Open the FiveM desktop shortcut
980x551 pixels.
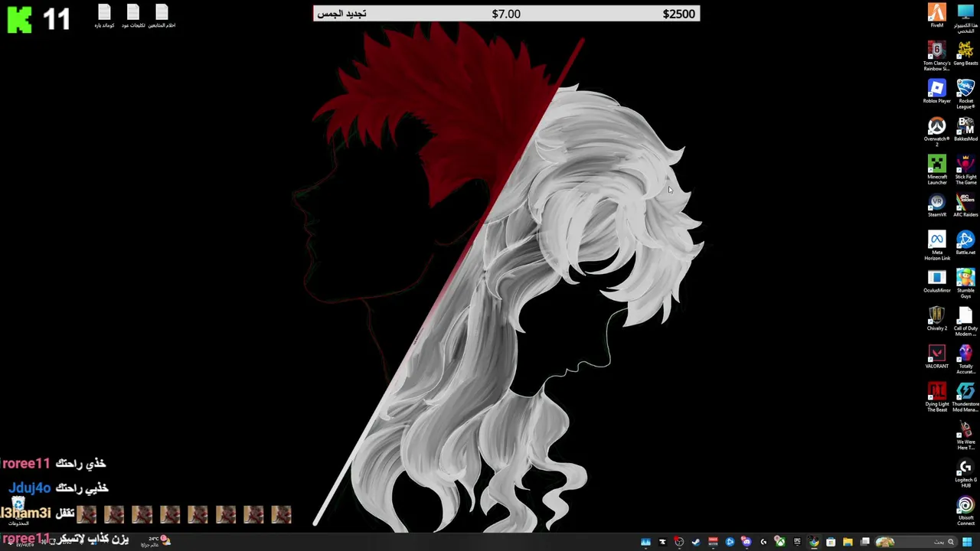(936, 15)
